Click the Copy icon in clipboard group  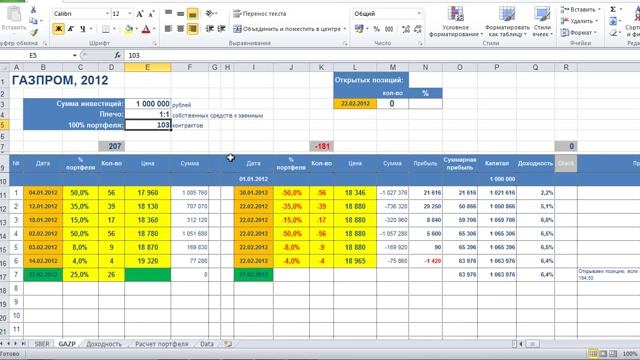[x=33, y=21]
